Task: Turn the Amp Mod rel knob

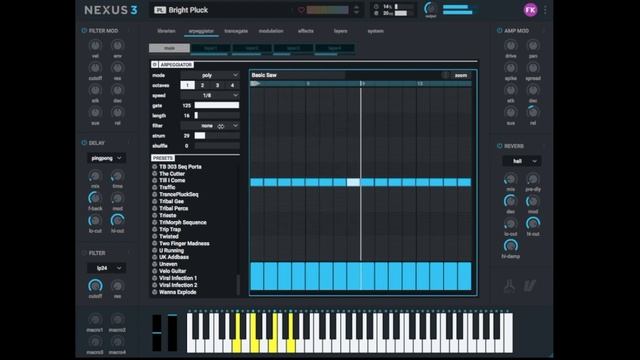Action: click(x=533, y=112)
